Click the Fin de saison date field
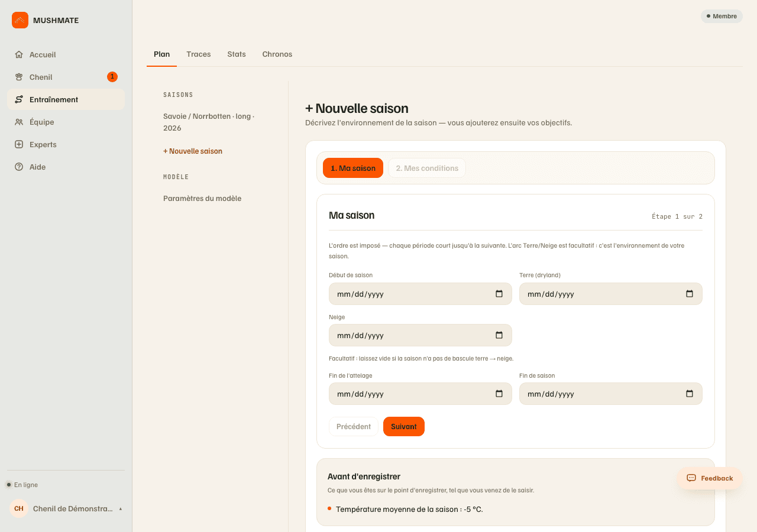Image resolution: width=757 pixels, height=532 pixels. tap(611, 394)
